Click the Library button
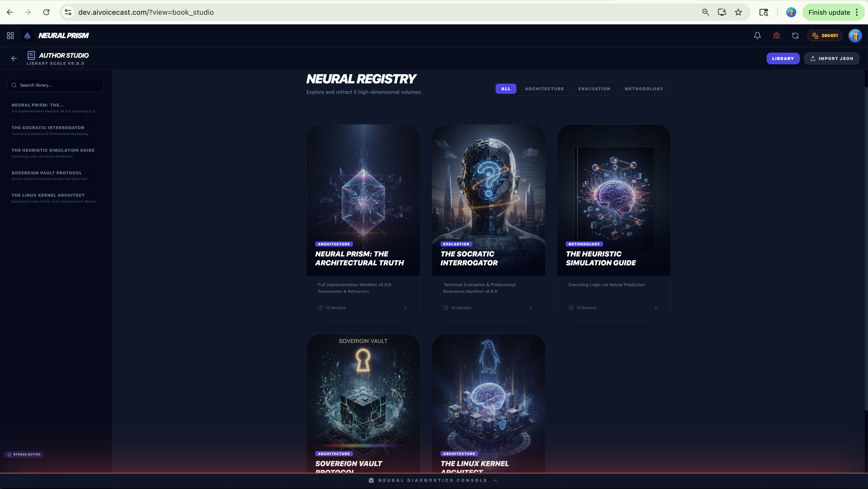The image size is (868, 489). point(783,58)
